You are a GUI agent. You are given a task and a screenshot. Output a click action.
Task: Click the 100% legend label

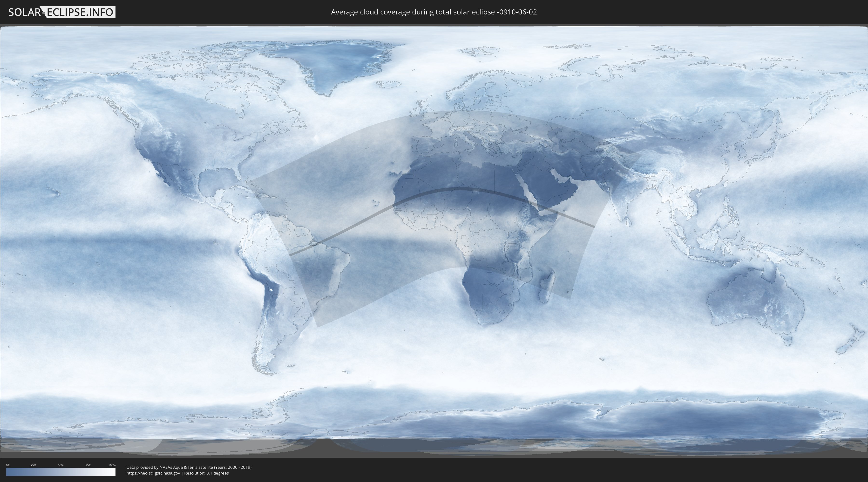point(112,465)
